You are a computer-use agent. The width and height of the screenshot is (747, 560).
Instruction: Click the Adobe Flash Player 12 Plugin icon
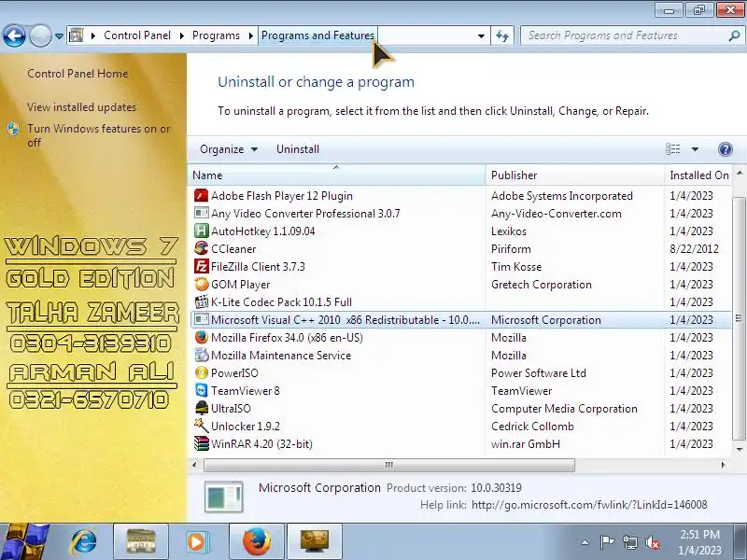202,196
